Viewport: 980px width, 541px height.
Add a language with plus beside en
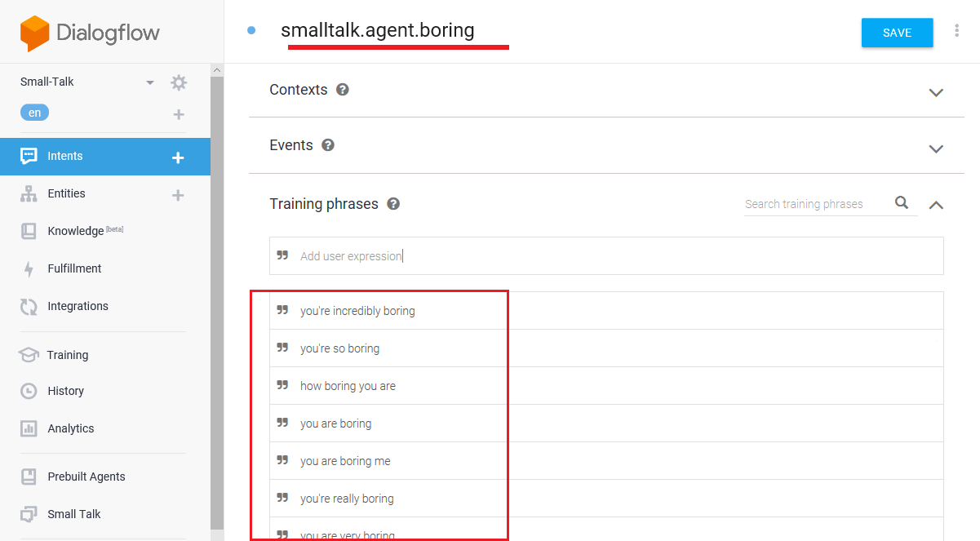tap(179, 114)
